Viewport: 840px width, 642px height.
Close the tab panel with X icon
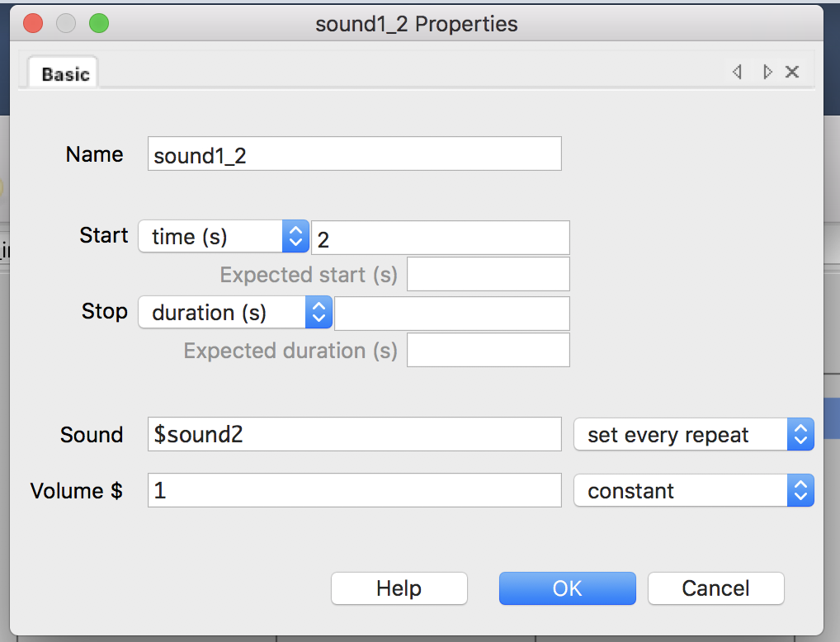(792, 73)
